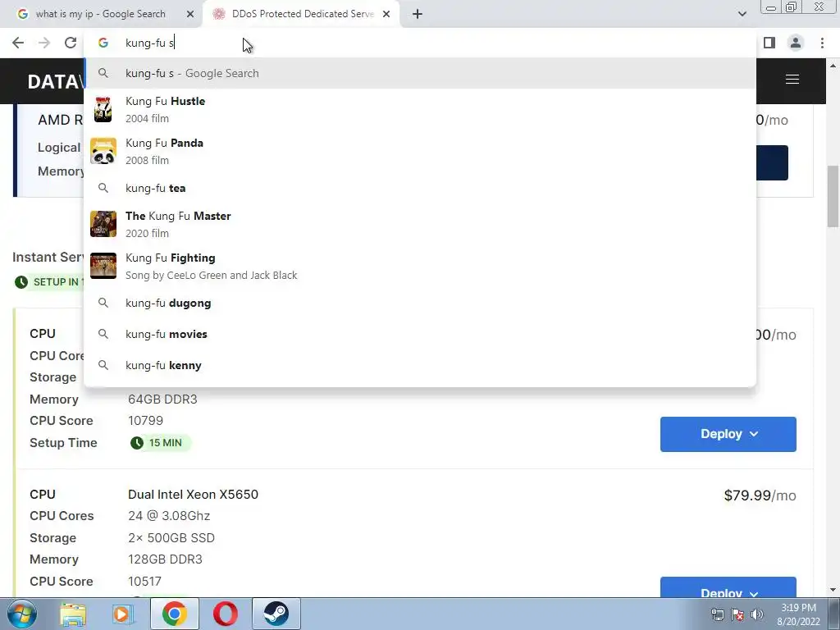
Task: Click the volume speaker tray icon
Action: click(x=757, y=614)
